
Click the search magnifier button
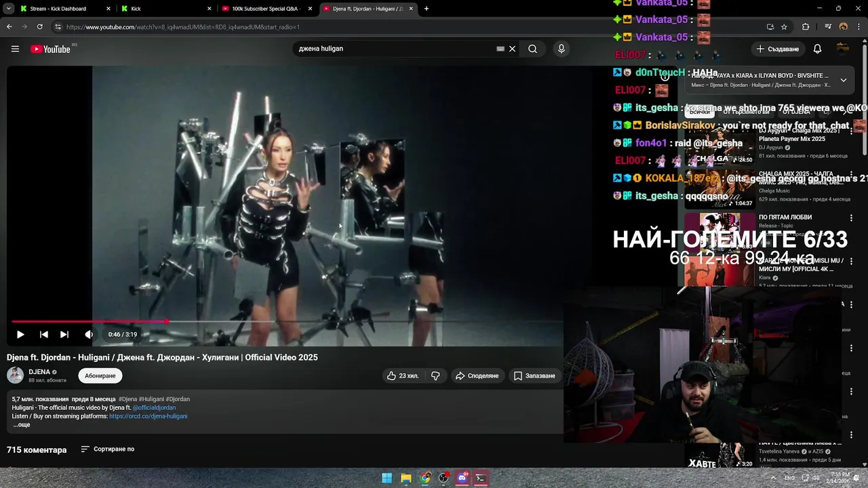click(x=533, y=49)
